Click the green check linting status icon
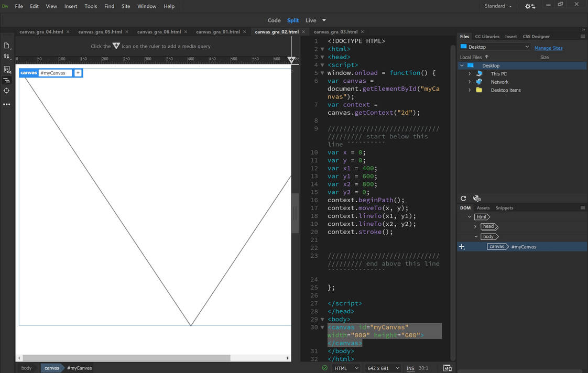Screen dimensions: 588x373 click(x=325, y=368)
